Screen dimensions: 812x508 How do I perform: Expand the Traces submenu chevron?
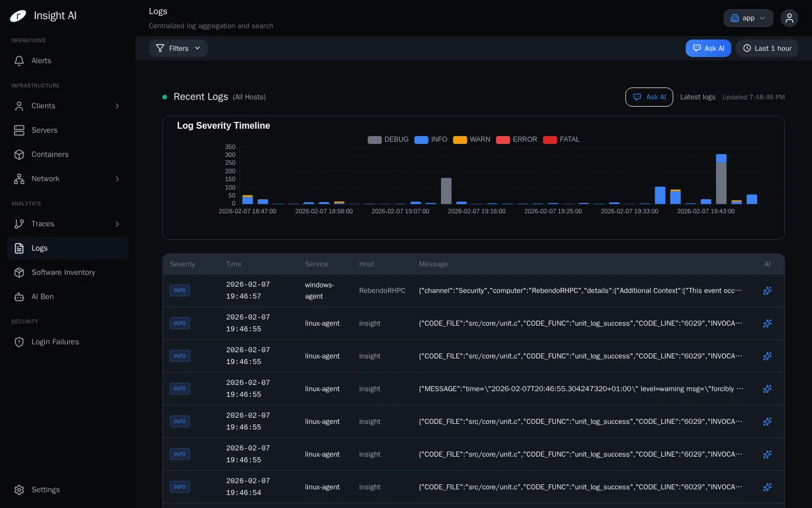tap(117, 224)
